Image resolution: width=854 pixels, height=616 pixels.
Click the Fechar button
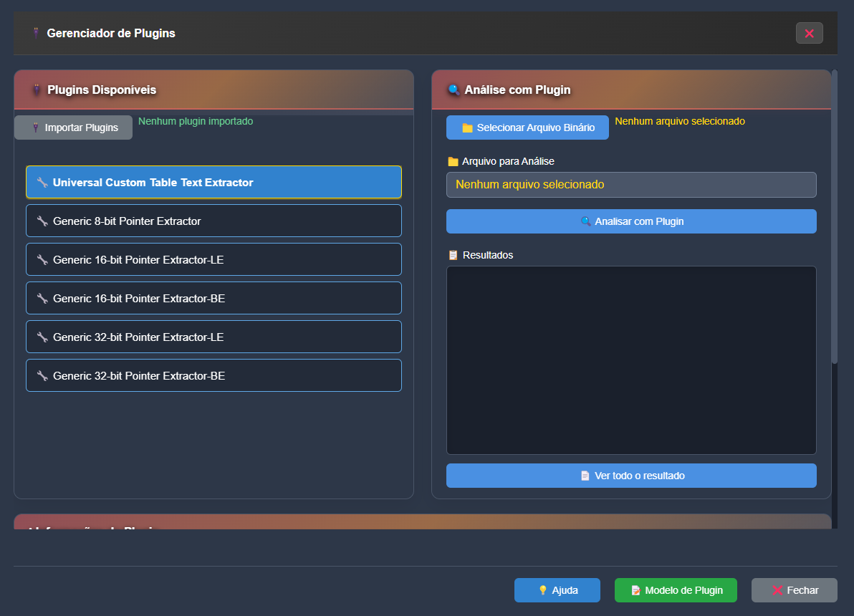(x=794, y=590)
